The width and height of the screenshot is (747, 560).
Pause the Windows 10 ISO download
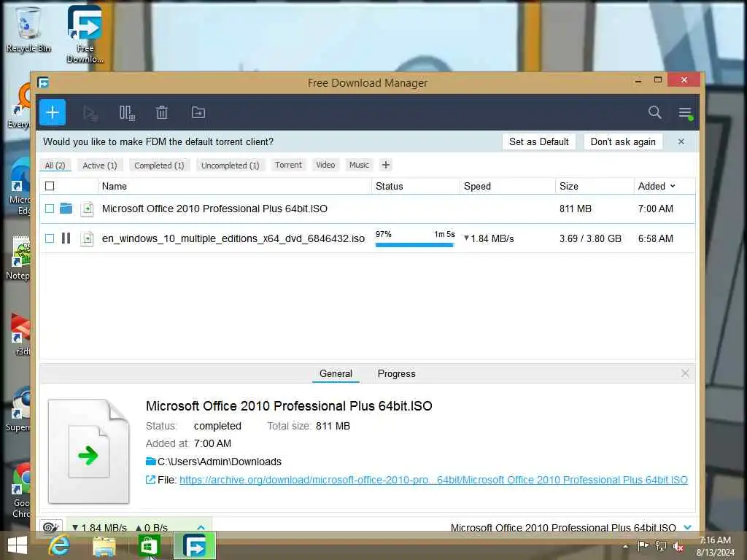(x=66, y=238)
